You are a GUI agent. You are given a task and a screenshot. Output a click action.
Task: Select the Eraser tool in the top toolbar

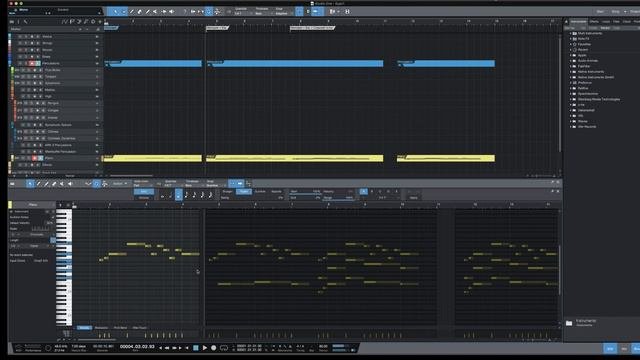point(140,11)
